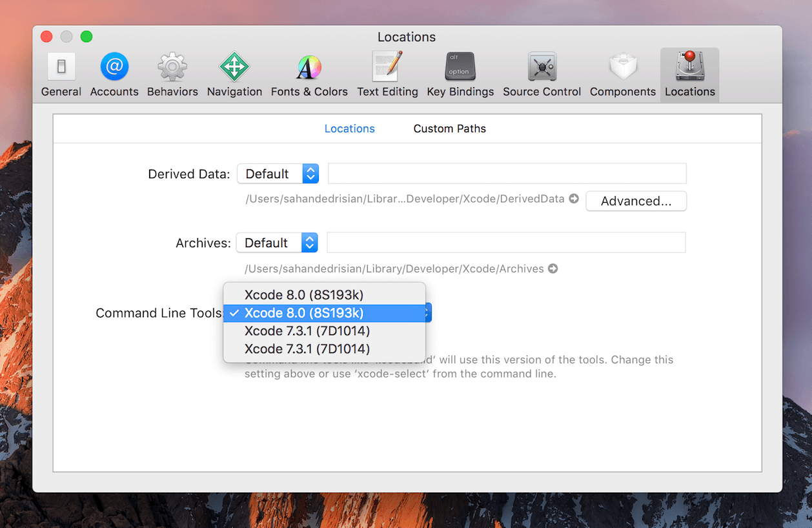Image resolution: width=812 pixels, height=528 pixels.
Task: Open Fonts & Colors preferences
Action: pos(309,75)
